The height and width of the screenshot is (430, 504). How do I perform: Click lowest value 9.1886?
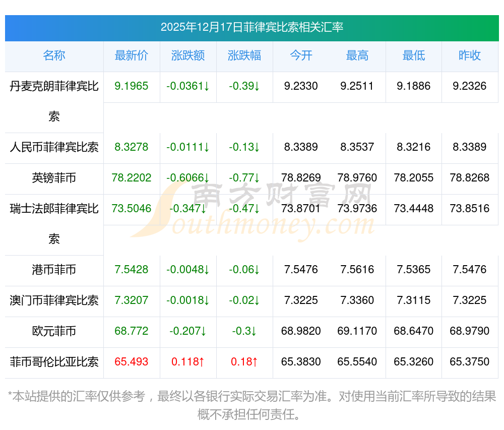[414, 86]
